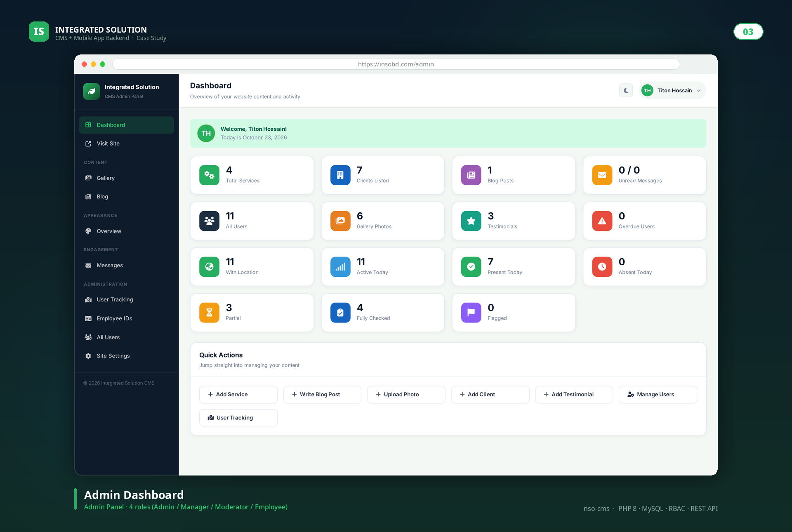This screenshot has height=532, width=792.
Task: Click the Write Blog Post button
Action: 322,395
